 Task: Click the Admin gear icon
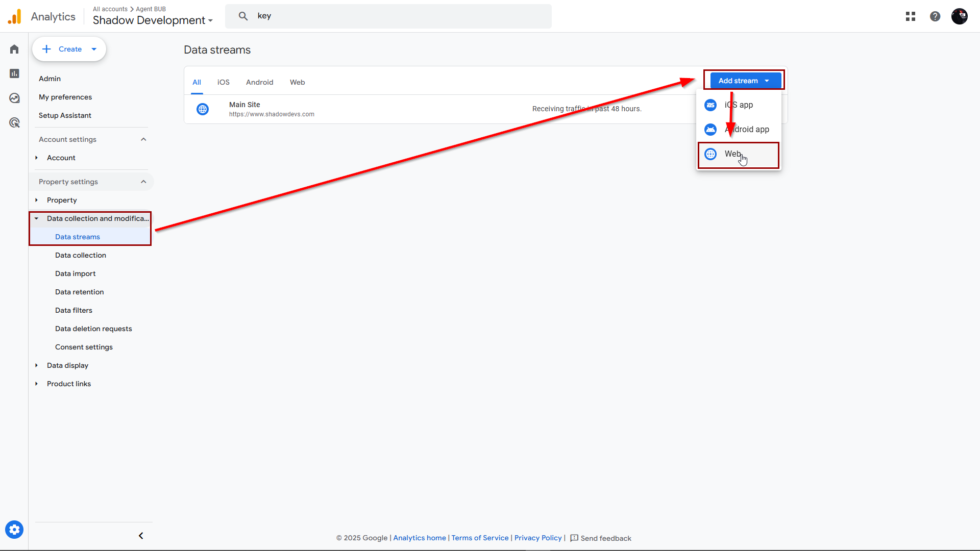pos(14,530)
